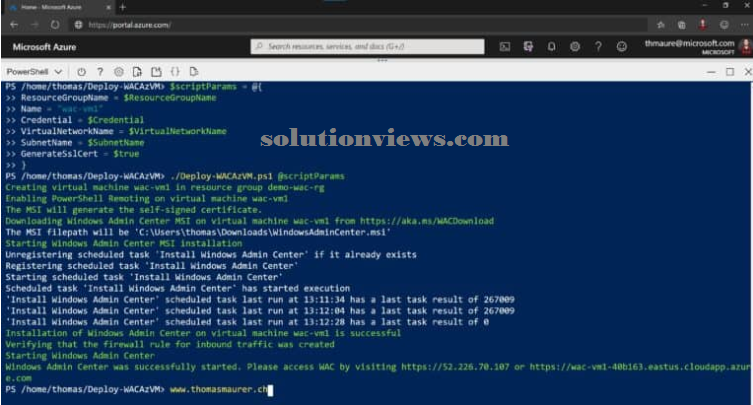Open browser menu ellipsis

point(744,25)
